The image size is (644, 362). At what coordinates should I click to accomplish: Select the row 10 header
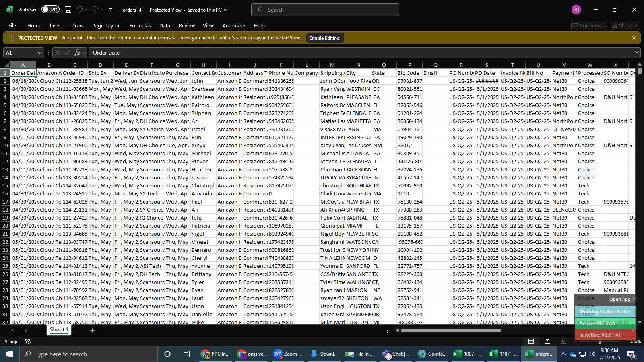pyautogui.click(x=5, y=145)
